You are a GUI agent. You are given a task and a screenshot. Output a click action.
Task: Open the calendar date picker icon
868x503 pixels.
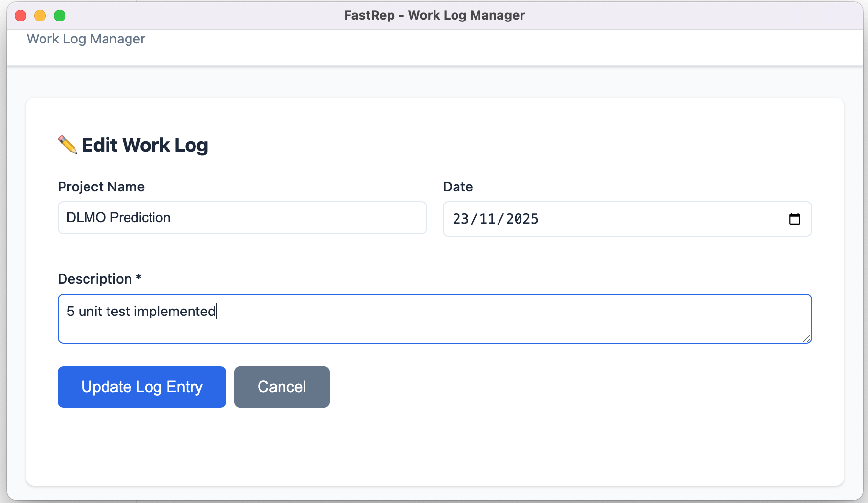click(x=795, y=219)
